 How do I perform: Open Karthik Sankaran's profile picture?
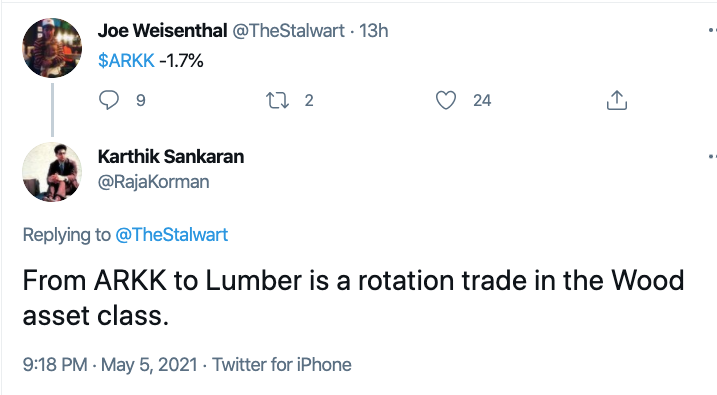[52, 171]
